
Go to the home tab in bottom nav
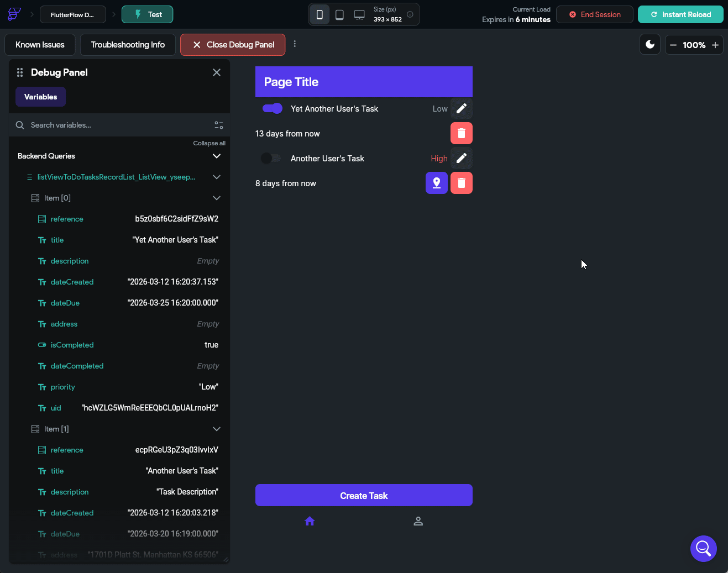(310, 521)
